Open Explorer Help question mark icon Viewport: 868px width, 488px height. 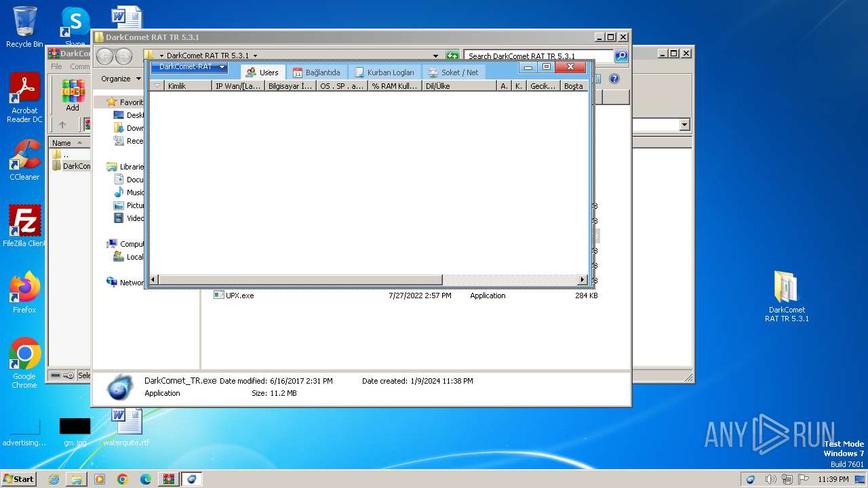tap(614, 79)
